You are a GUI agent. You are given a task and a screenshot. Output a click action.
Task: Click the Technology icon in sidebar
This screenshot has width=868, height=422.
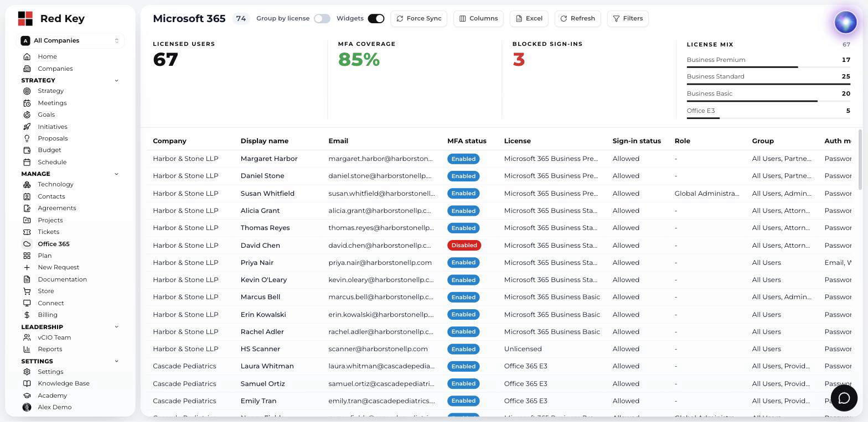click(x=27, y=184)
